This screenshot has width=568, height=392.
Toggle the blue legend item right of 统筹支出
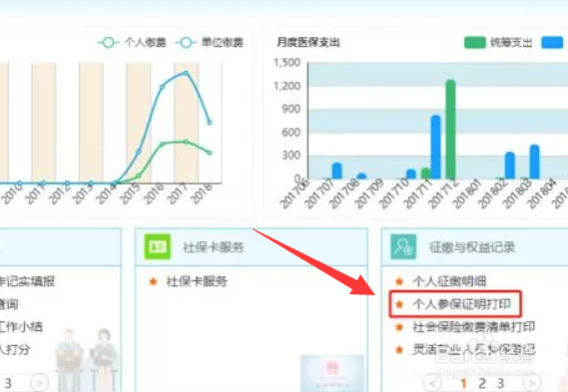pyautogui.click(x=552, y=42)
